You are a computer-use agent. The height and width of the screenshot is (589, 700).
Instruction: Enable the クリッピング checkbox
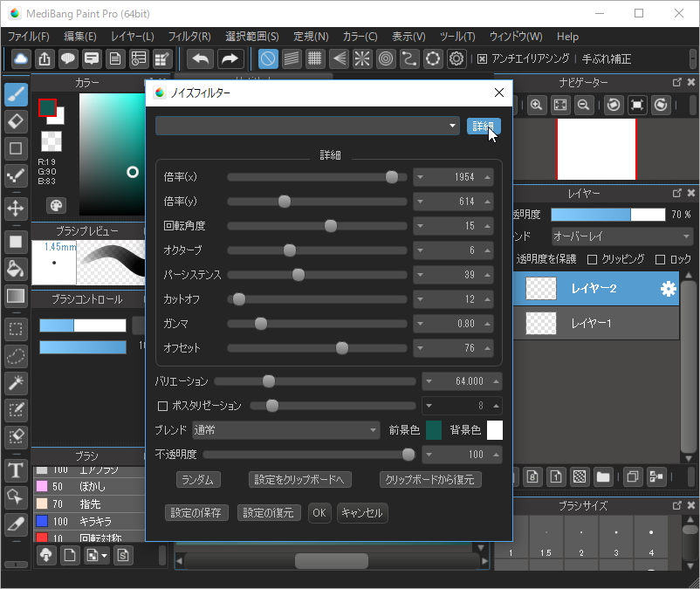(592, 260)
